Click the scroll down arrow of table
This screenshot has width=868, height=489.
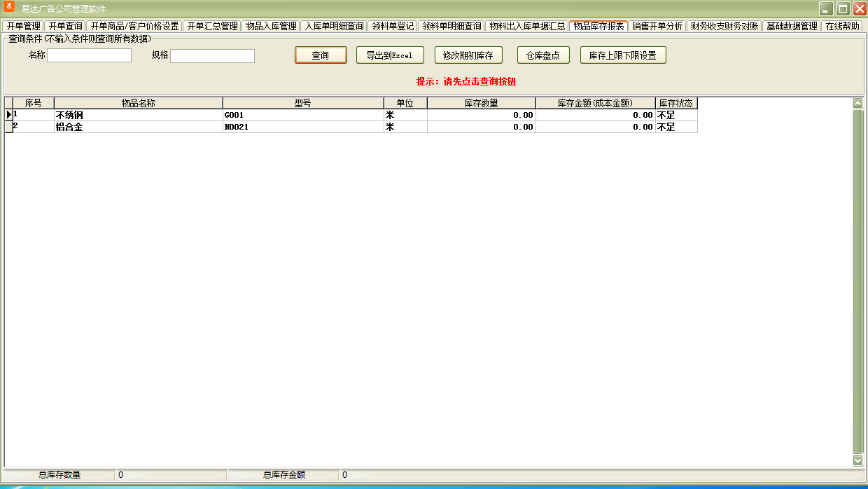(x=858, y=460)
